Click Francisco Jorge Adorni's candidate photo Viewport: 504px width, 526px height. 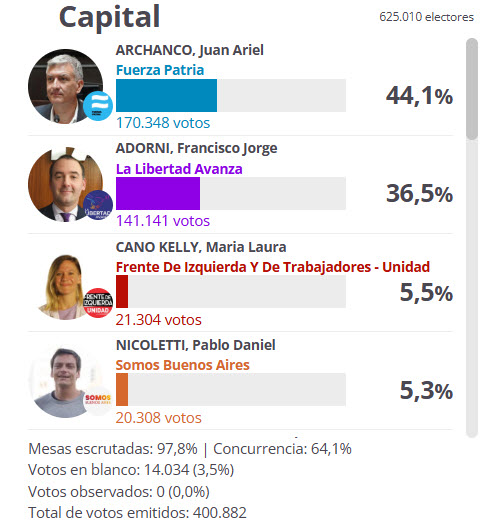(x=65, y=185)
